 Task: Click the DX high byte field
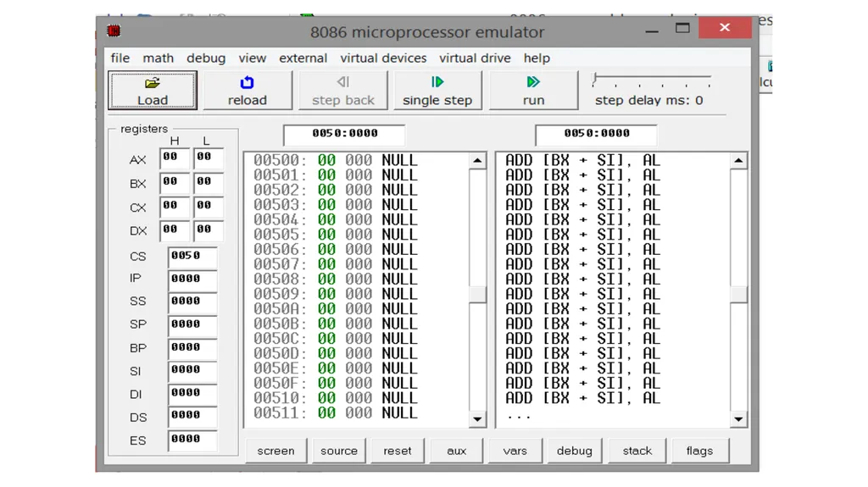click(175, 230)
